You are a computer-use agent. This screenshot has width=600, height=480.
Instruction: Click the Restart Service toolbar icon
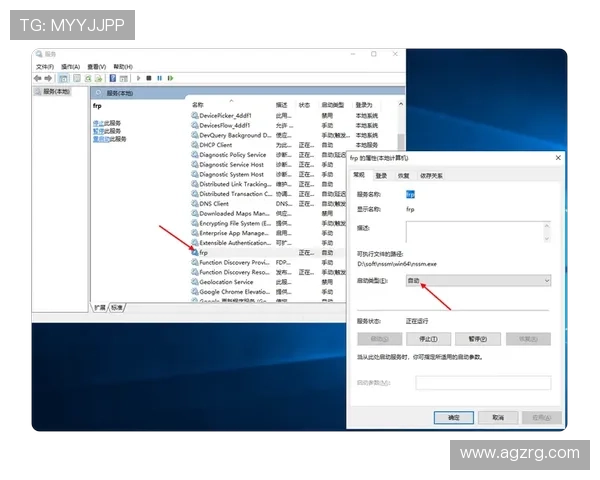pos(169,78)
